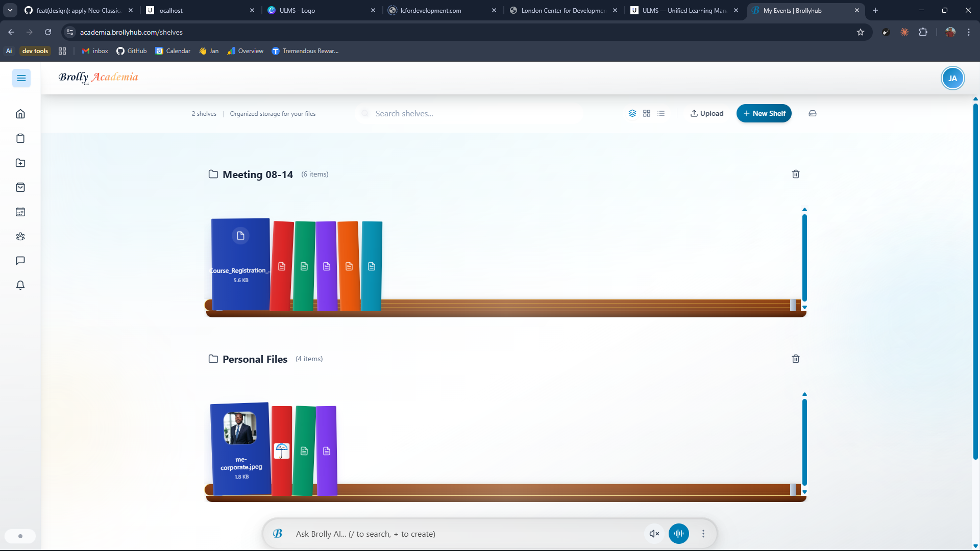
Task: Open the browser extensions puzzle icon
Action: tap(923, 32)
